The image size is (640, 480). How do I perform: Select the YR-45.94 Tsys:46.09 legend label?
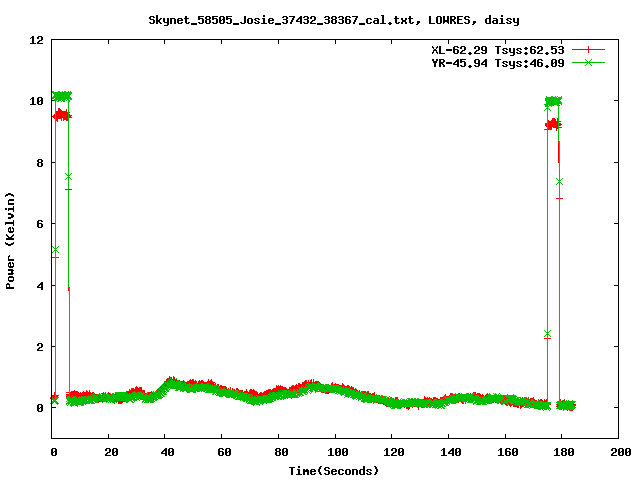[498, 63]
